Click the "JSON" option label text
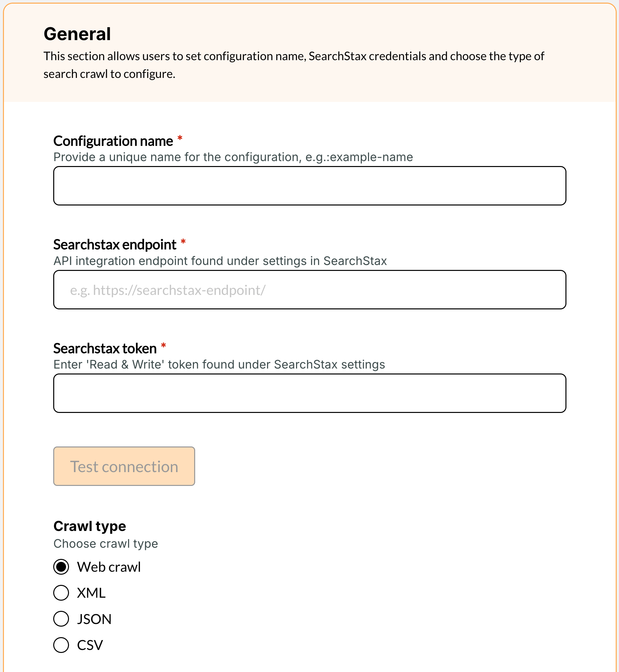Screen dimensions: 619x672 (94, 619)
